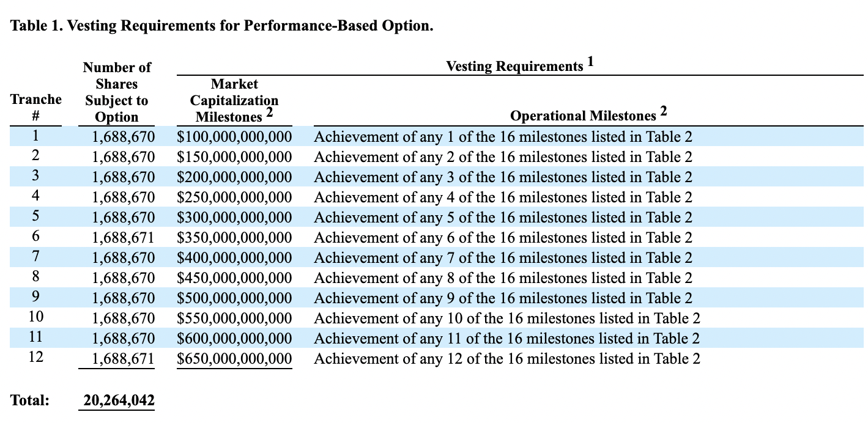
Task: Click the table title "Table 1. Vesting Requirements"
Action: pos(221,27)
